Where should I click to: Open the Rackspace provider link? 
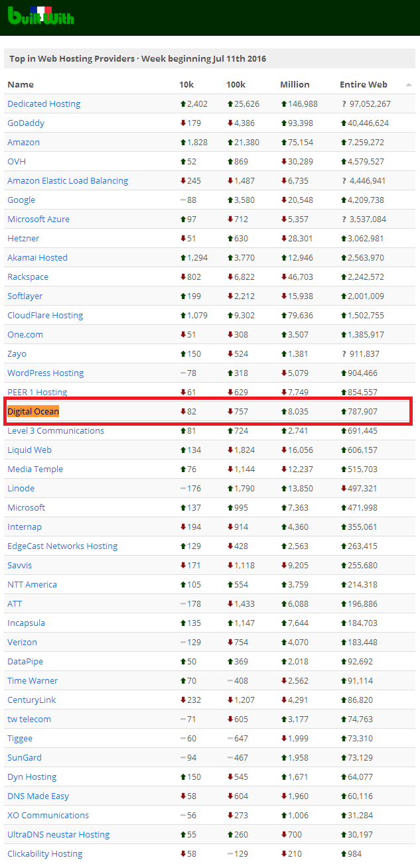(28, 277)
